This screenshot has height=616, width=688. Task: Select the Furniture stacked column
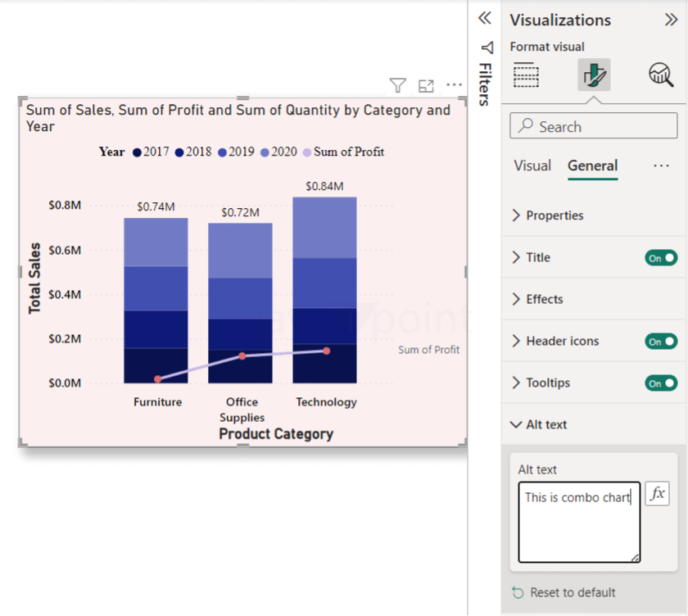156,301
